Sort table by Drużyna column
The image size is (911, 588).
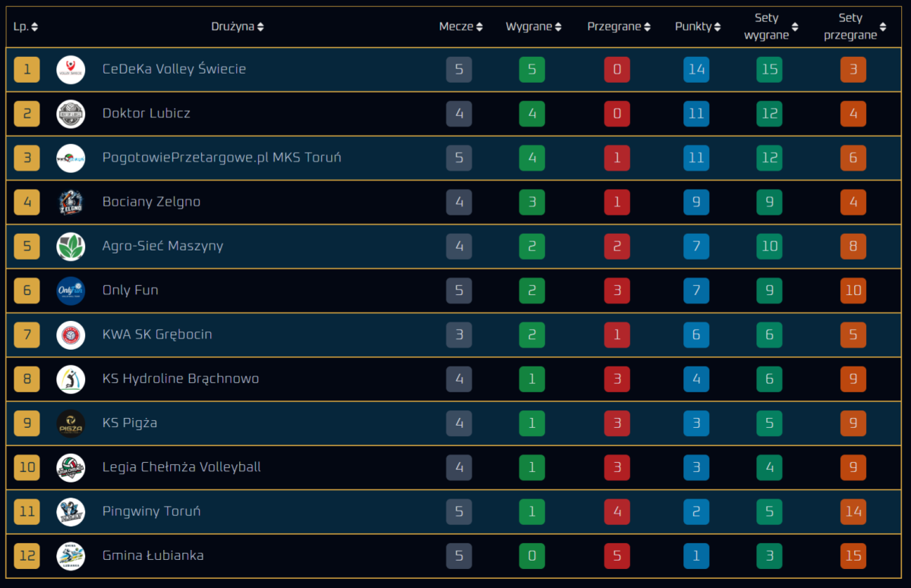(238, 27)
